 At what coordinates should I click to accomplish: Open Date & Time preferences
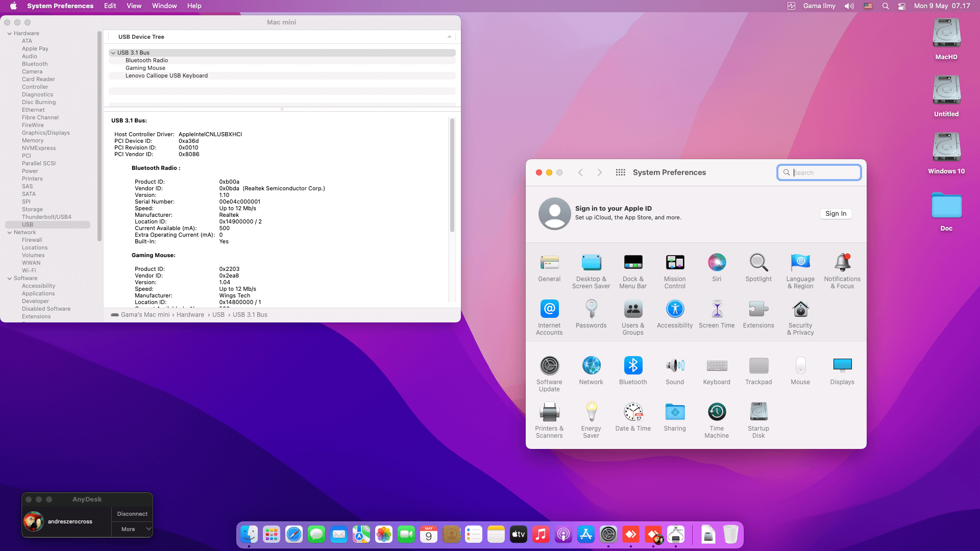(633, 417)
